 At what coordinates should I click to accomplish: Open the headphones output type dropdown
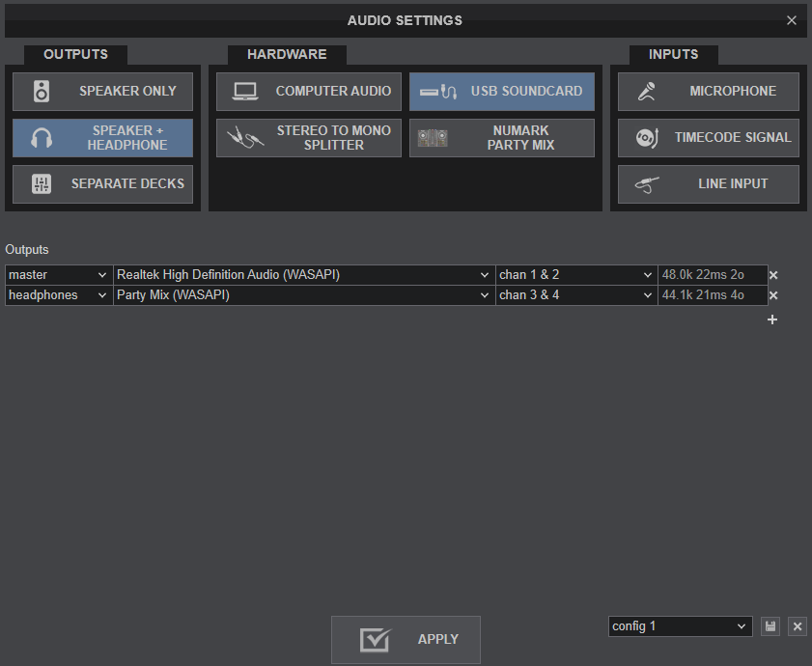[59, 295]
